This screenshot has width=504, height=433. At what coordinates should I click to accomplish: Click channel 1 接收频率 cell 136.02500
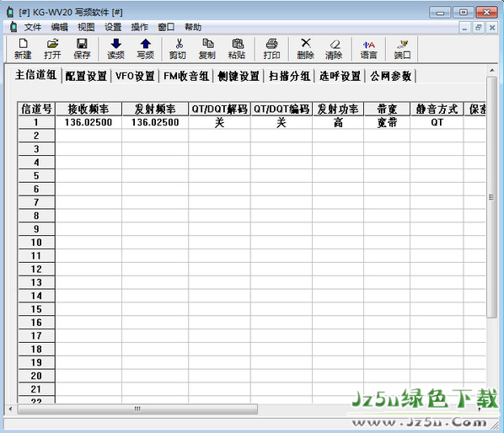click(x=88, y=122)
